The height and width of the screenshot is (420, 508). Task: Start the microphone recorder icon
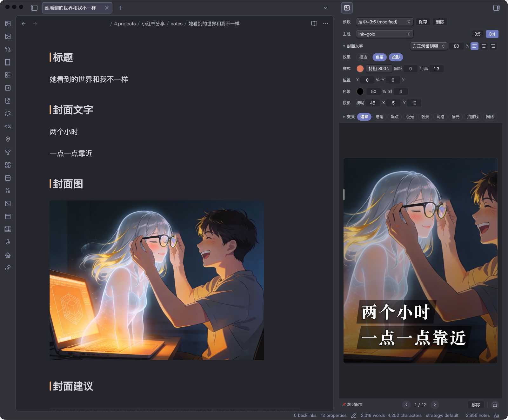[x=8, y=242]
